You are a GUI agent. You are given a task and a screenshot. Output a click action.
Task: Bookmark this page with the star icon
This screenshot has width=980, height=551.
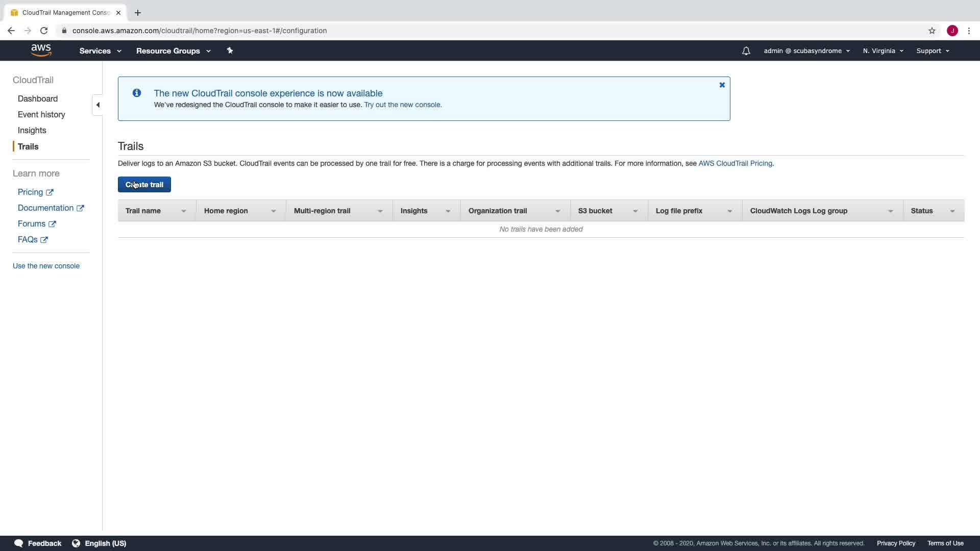coord(932,31)
